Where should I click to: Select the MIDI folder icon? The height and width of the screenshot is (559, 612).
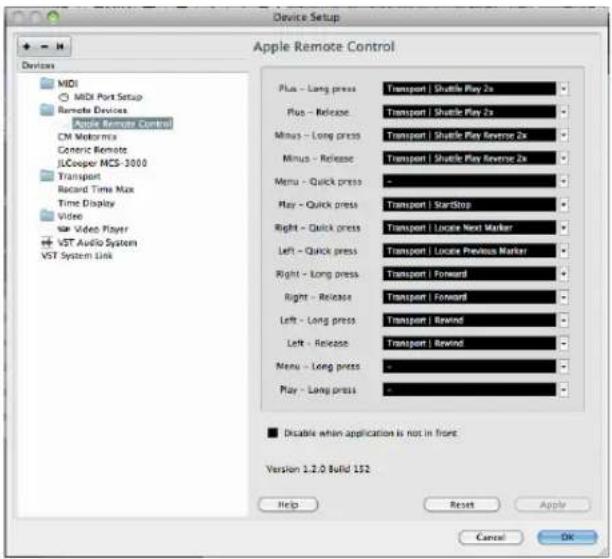(47, 83)
